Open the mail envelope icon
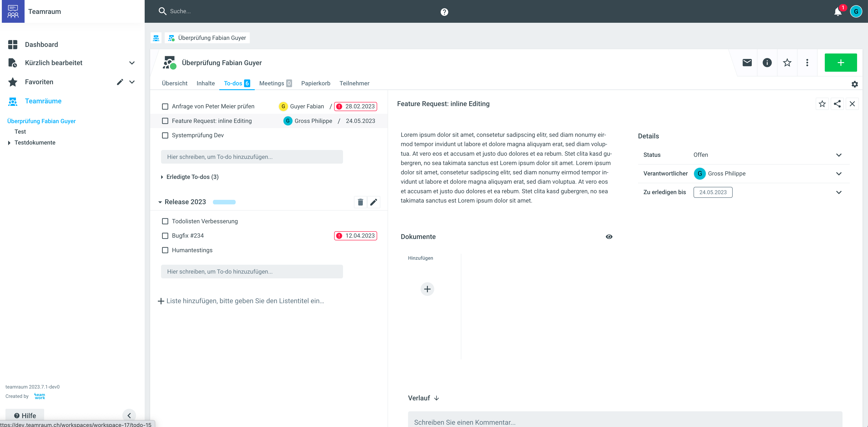 [x=747, y=62]
